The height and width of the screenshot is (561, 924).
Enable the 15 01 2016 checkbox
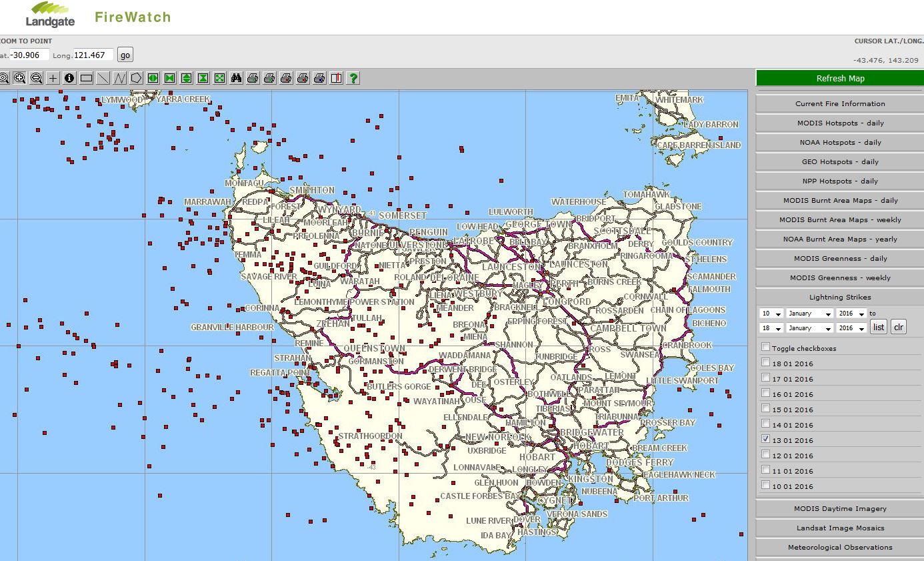click(765, 408)
